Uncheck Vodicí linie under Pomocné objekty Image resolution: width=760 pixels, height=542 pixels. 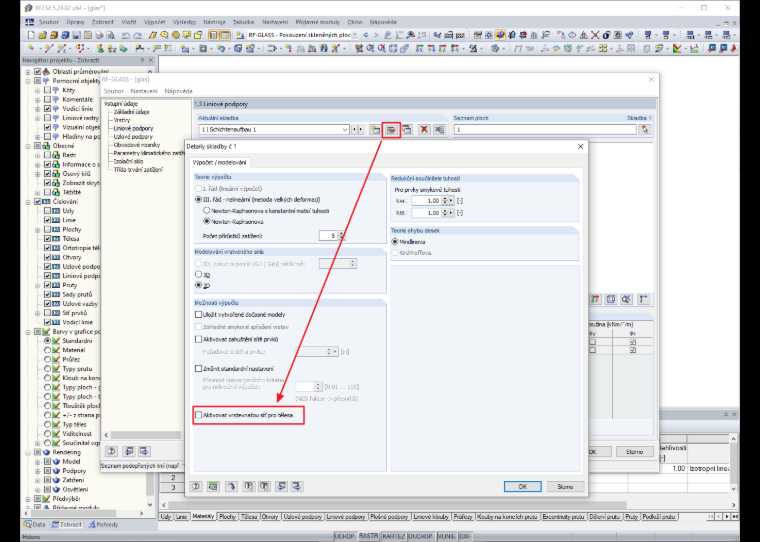click(47, 109)
